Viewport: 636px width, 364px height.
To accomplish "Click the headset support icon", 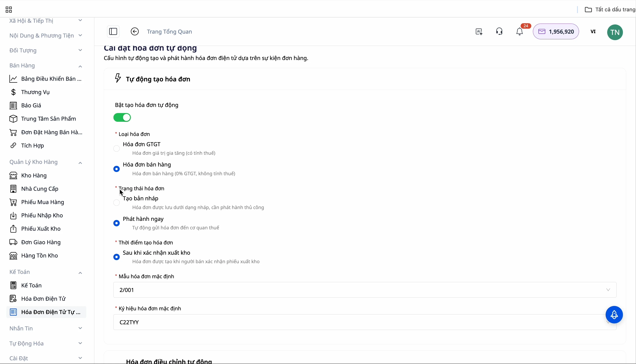I will (499, 32).
